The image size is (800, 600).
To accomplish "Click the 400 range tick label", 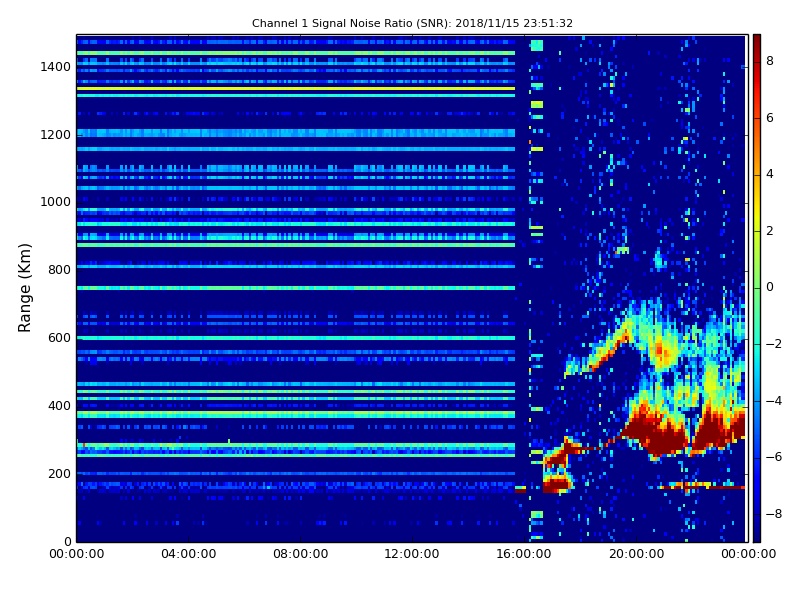I will click(59, 406).
